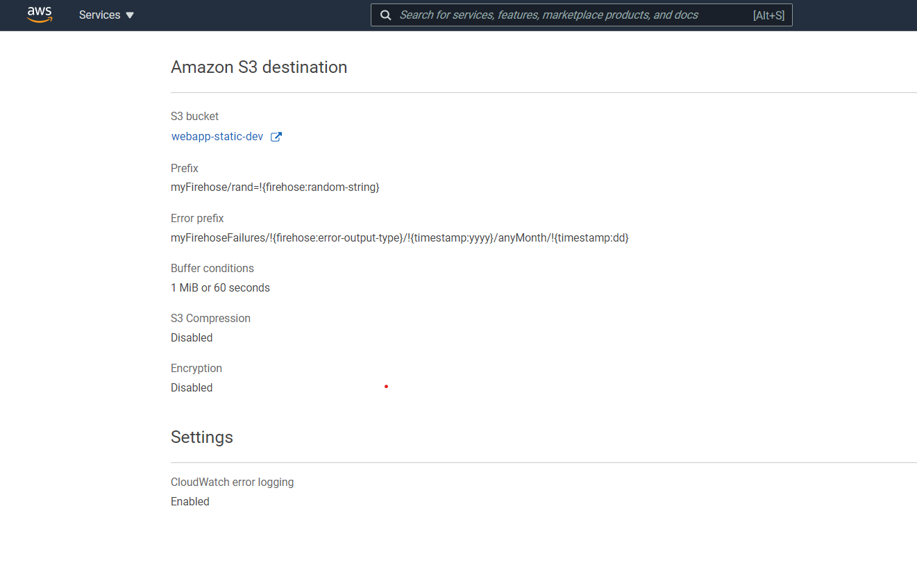Viewport: 917px width, 588px height.
Task: Click the Error prefix label
Action: point(197,218)
